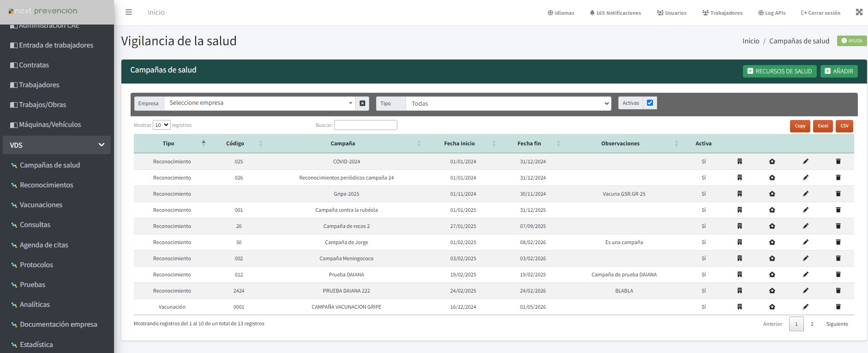Image resolution: width=868 pixels, height=353 pixels.
Task: Export table with the CSV button
Action: [x=844, y=126]
